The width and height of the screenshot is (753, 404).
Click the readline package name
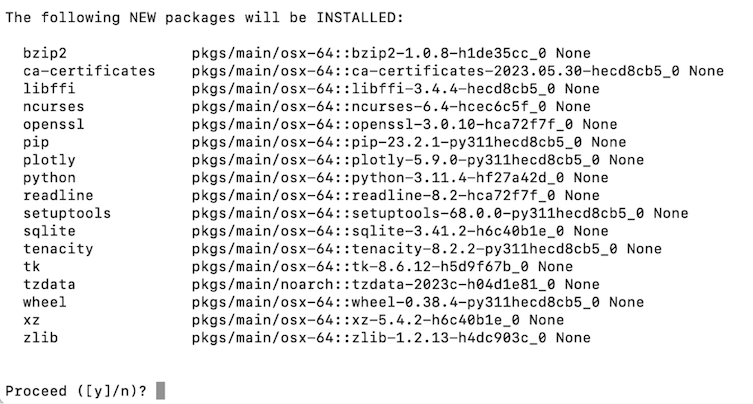click(57, 195)
